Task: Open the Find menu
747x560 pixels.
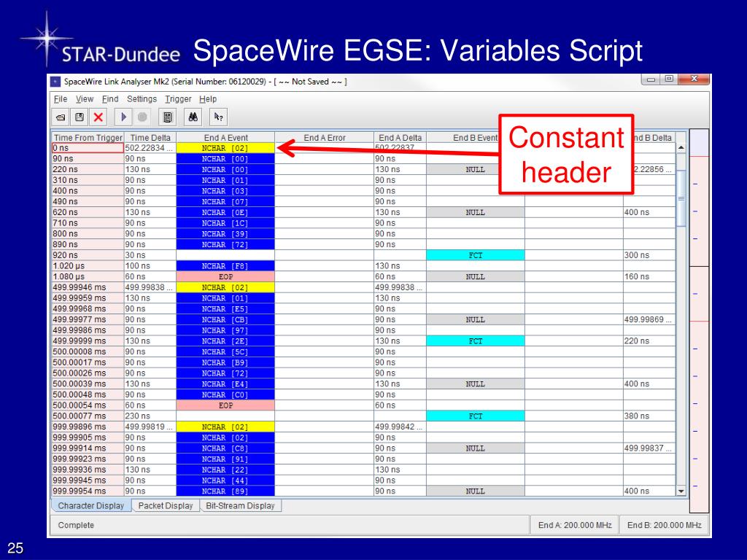Action: tap(110, 99)
